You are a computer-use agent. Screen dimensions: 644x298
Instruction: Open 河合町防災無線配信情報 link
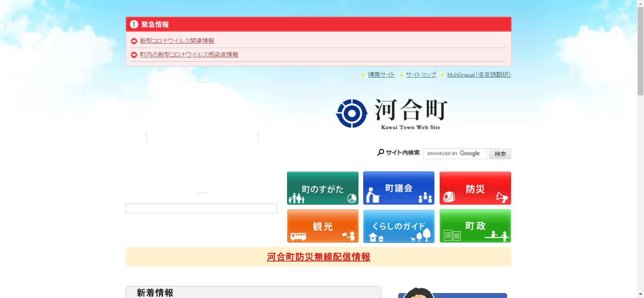point(318,257)
